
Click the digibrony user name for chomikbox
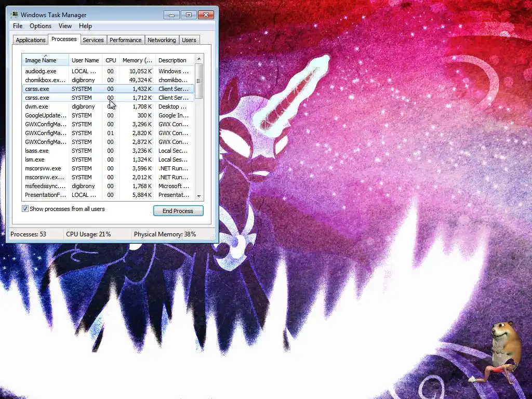[83, 80]
